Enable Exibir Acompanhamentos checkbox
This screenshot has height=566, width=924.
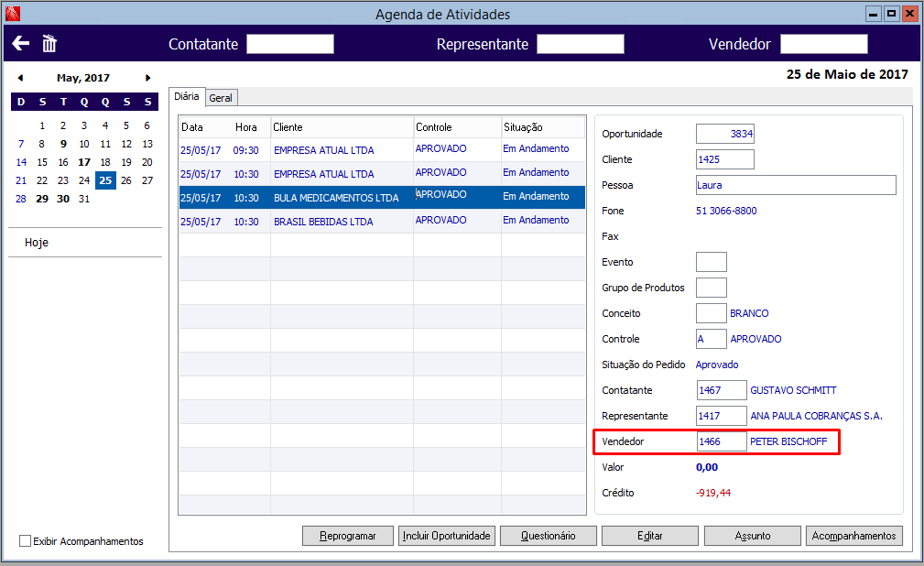click(x=26, y=540)
